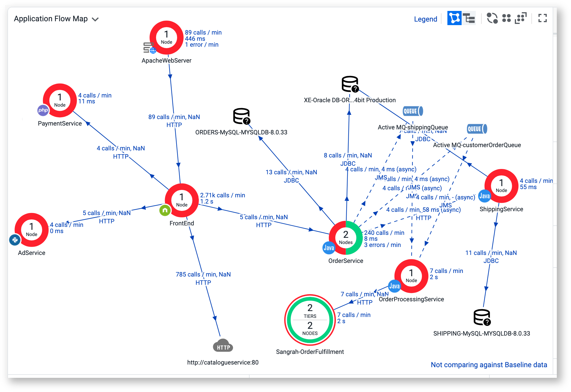Select the OrderProcessingService node circle
Image resolution: width=571 pixels, height=392 pixels.
(x=411, y=276)
